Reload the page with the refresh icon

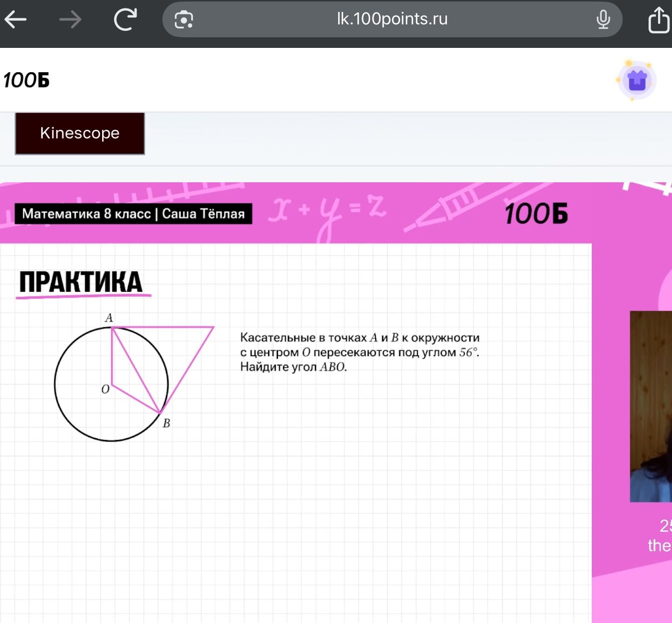pyautogui.click(x=125, y=19)
